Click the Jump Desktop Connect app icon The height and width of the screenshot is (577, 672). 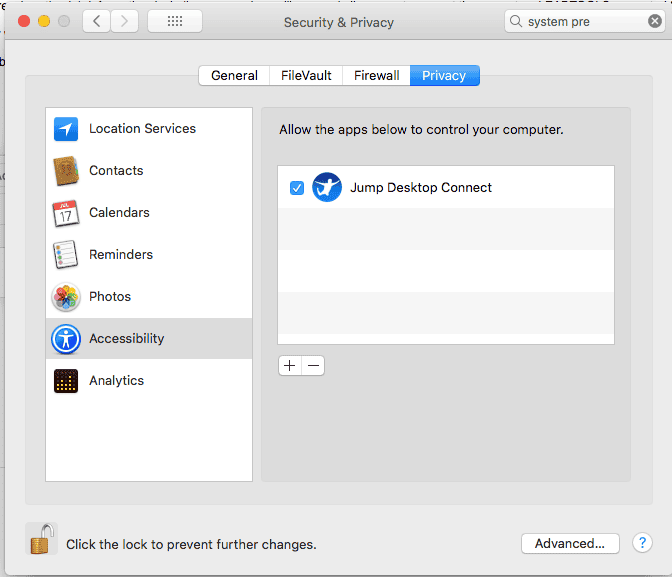coord(327,187)
